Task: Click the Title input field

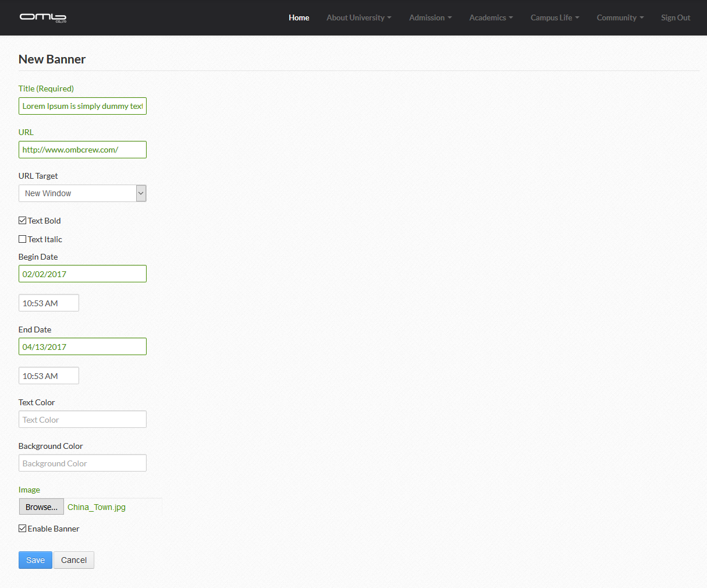Action: pyautogui.click(x=82, y=106)
